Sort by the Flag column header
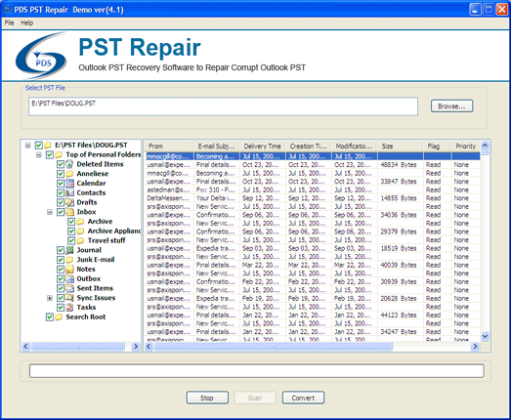This screenshot has width=511, height=420. point(437,147)
